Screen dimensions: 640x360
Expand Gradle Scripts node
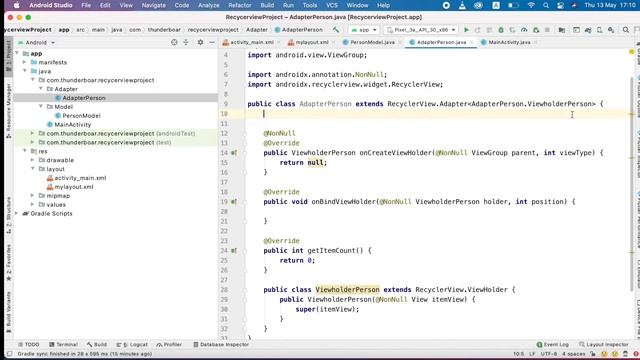(x=17, y=213)
